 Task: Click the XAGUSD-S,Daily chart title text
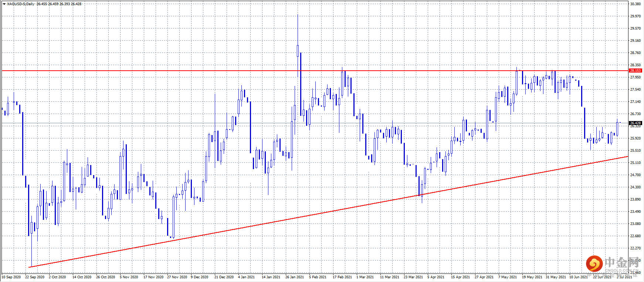(x=21, y=4)
